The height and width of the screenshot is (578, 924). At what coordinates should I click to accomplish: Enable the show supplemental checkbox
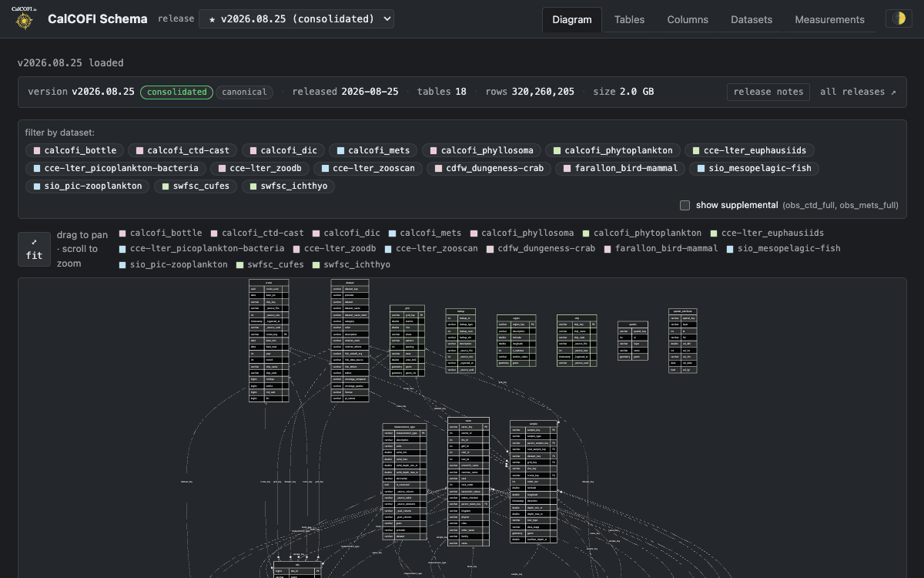point(685,205)
